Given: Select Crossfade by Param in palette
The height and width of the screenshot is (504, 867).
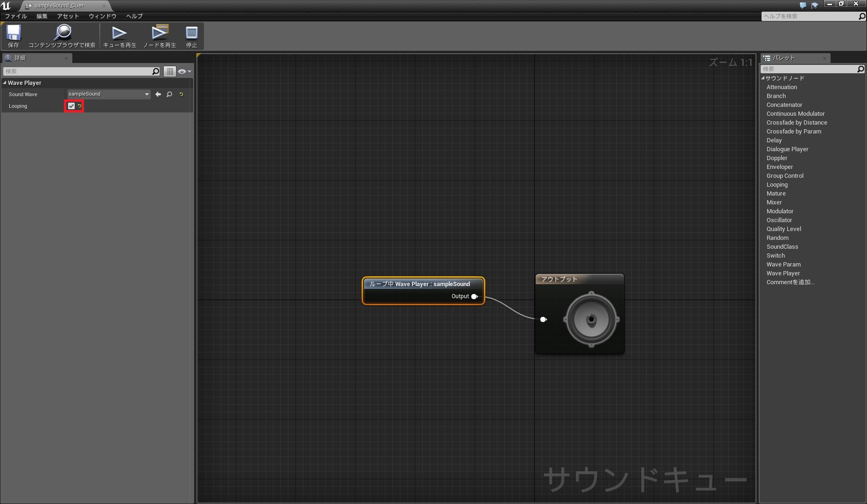Looking at the screenshot, I should (x=794, y=132).
